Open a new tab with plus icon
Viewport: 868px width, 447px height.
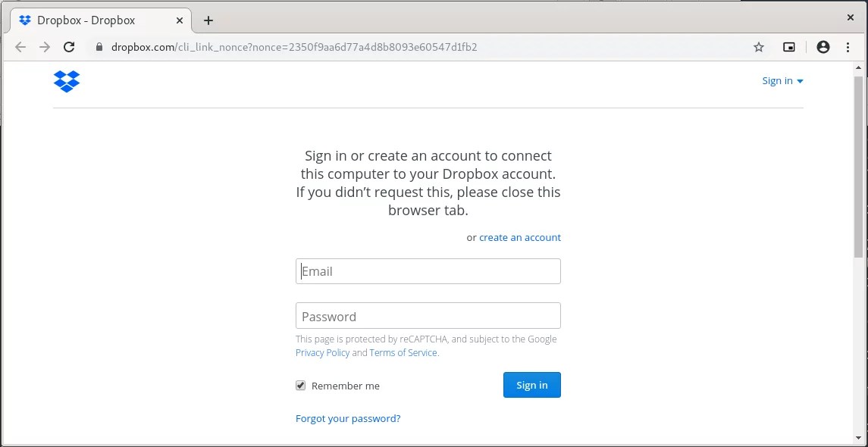(208, 20)
